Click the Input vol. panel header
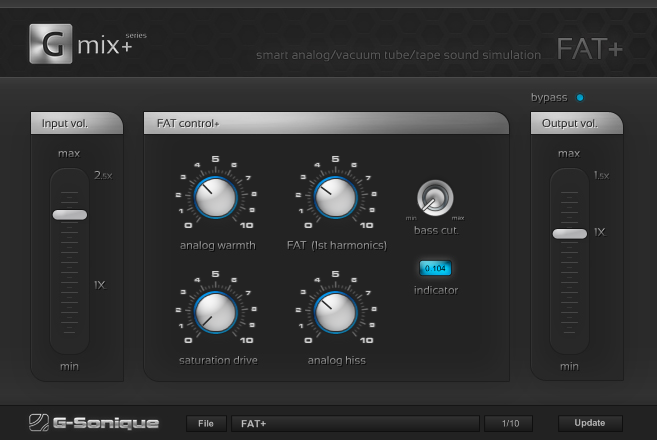The width and height of the screenshot is (657, 440). point(77,123)
